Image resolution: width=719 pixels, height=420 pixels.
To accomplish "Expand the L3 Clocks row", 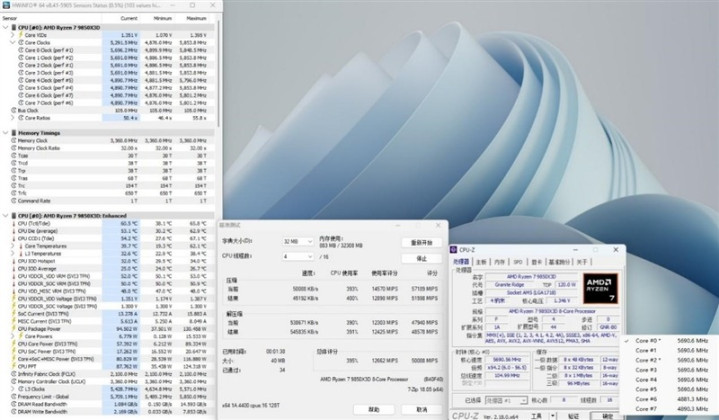I will pos(13,389).
